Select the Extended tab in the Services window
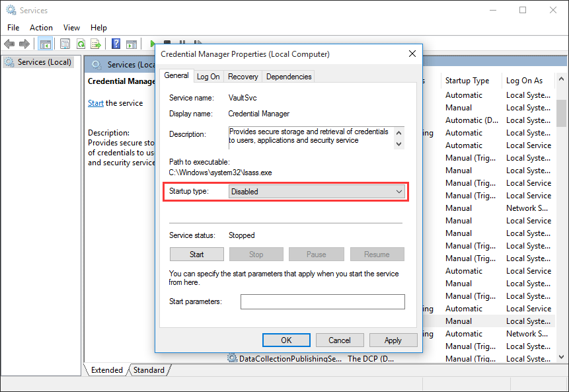Screen dimensions: 569x392 (106, 370)
